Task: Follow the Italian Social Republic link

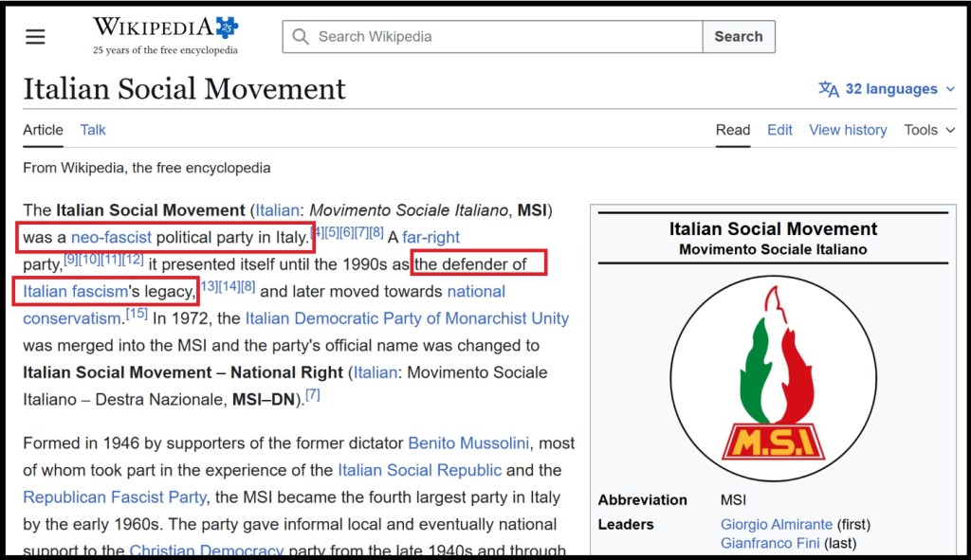Action: click(419, 470)
